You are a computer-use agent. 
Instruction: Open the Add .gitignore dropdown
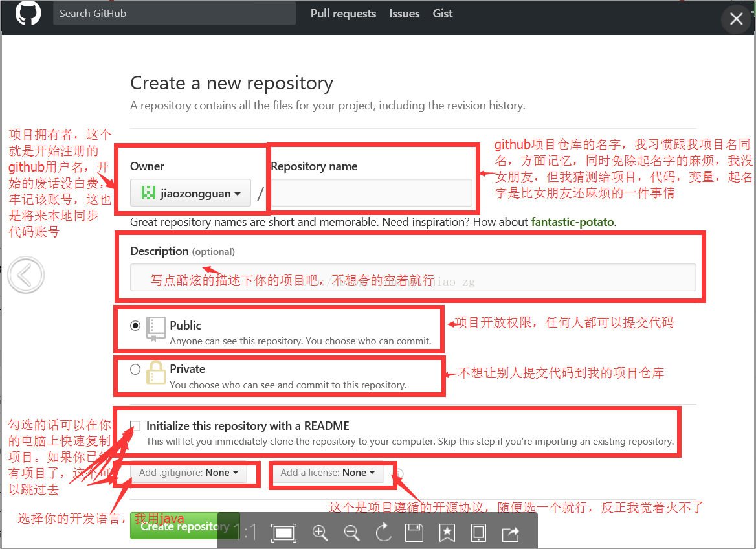188,473
